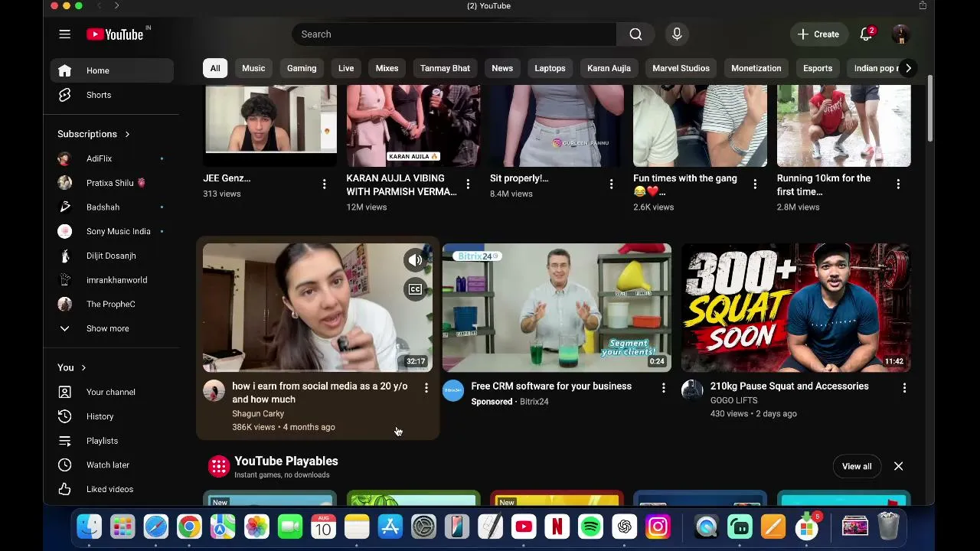The height and width of the screenshot is (551, 980).
Task: Open options for the Running 10km short
Action: pos(898,184)
